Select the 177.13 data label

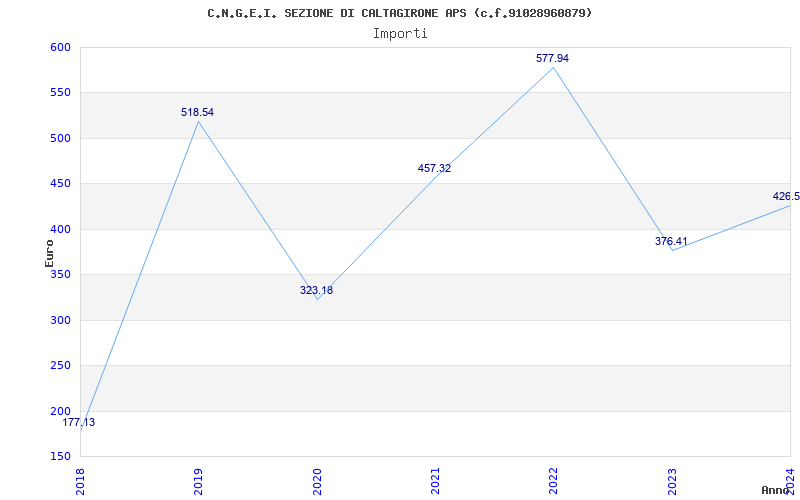click(79, 422)
